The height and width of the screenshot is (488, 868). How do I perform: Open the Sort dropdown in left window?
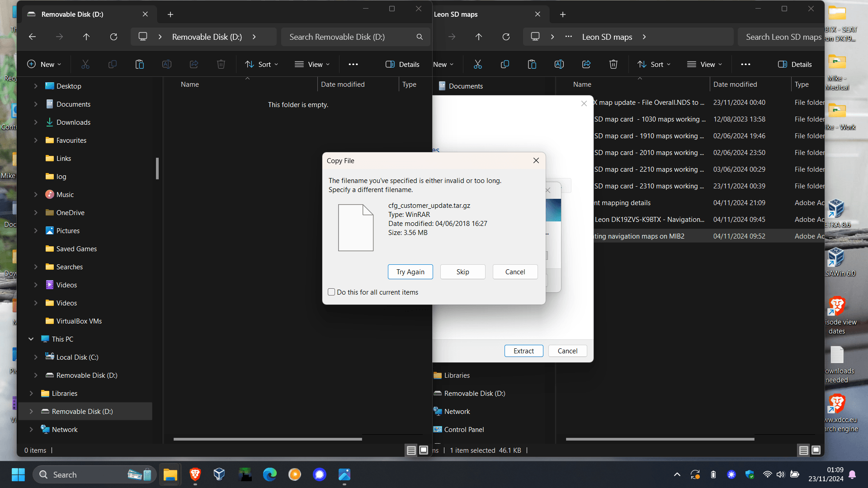(x=261, y=64)
